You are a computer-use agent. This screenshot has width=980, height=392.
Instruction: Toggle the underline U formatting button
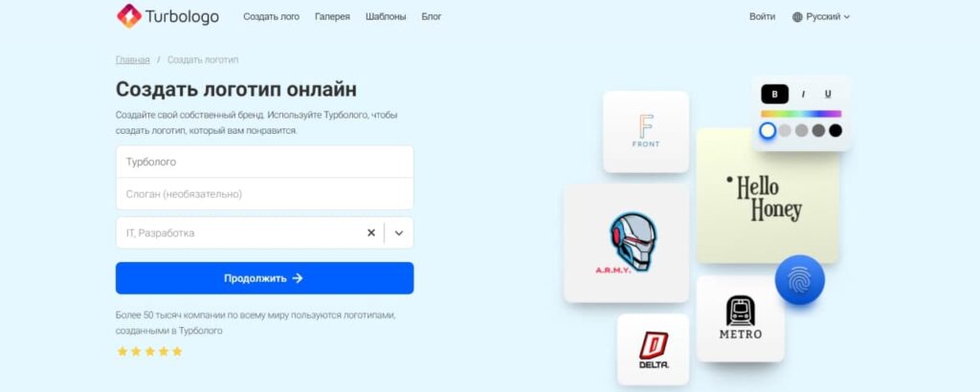pos(828,95)
